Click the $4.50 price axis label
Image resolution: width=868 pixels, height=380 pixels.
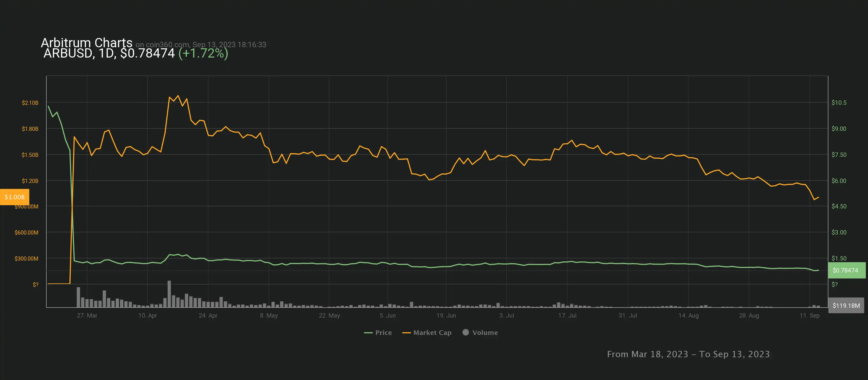tap(839, 206)
